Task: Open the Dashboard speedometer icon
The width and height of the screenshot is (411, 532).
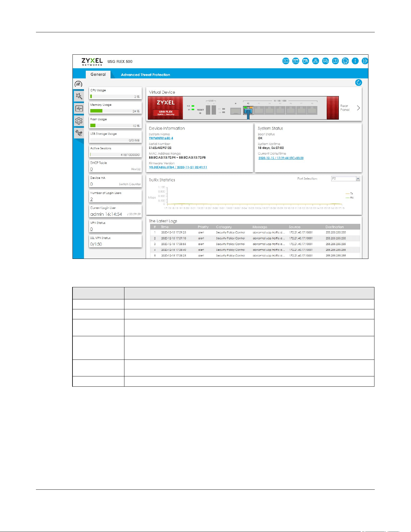Action: [79, 84]
